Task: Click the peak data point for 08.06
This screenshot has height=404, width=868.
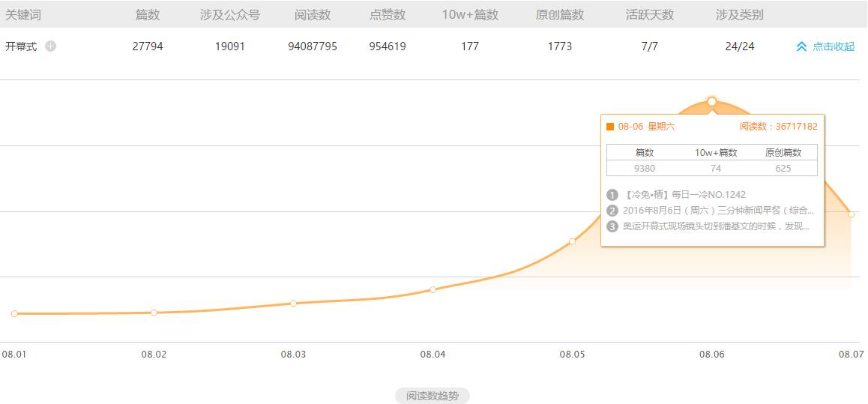Action: point(711,101)
